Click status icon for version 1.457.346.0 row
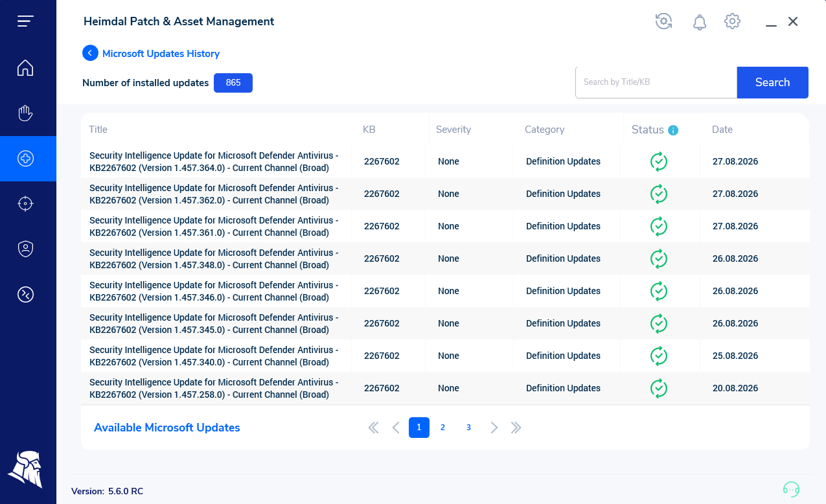826x504 pixels. [659, 291]
